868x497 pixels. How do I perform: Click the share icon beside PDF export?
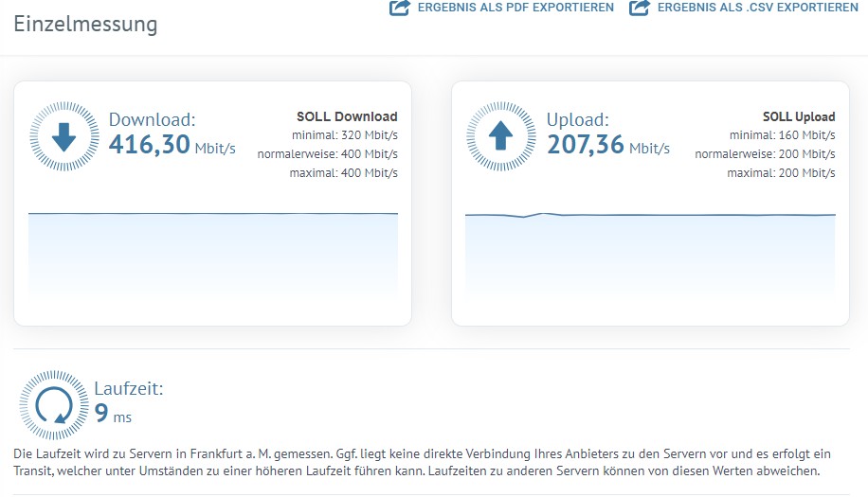click(x=400, y=8)
